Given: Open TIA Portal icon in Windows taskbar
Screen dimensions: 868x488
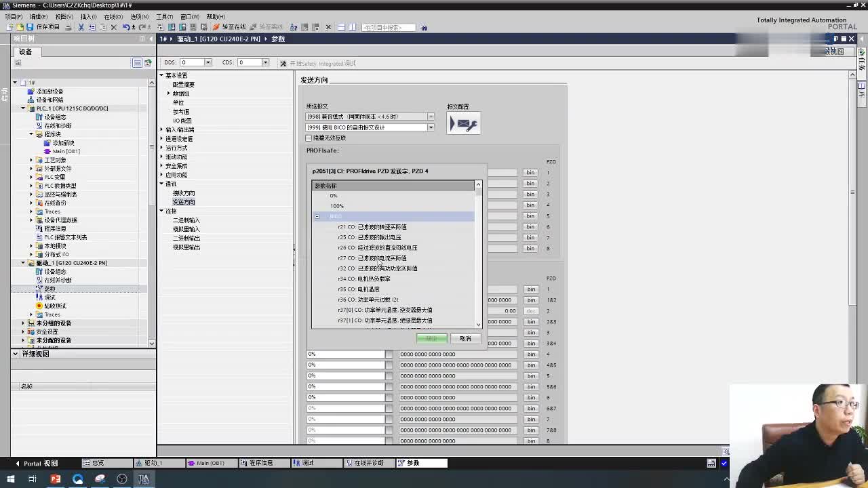Looking at the screenshot, I should (x=144, y=479).
